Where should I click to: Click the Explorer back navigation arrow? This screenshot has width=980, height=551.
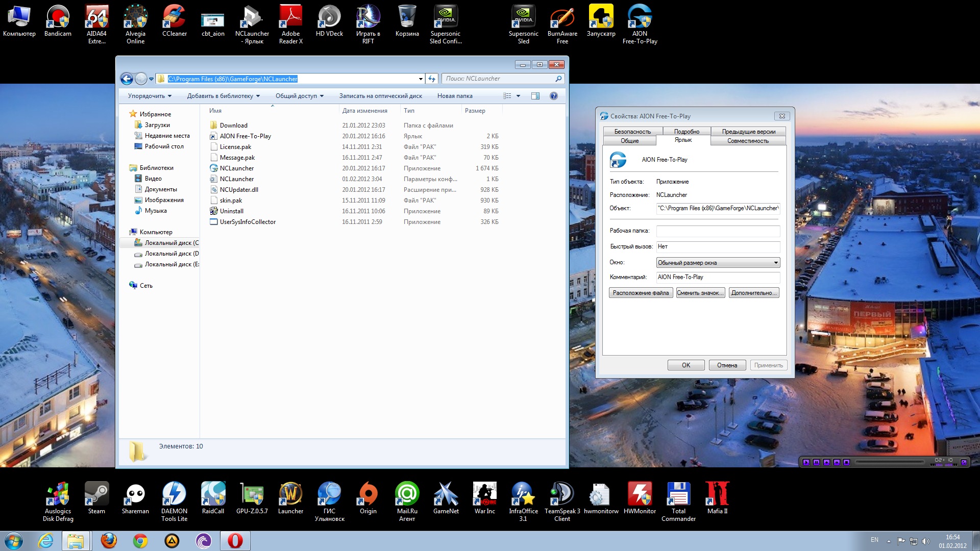click(127, 79)
